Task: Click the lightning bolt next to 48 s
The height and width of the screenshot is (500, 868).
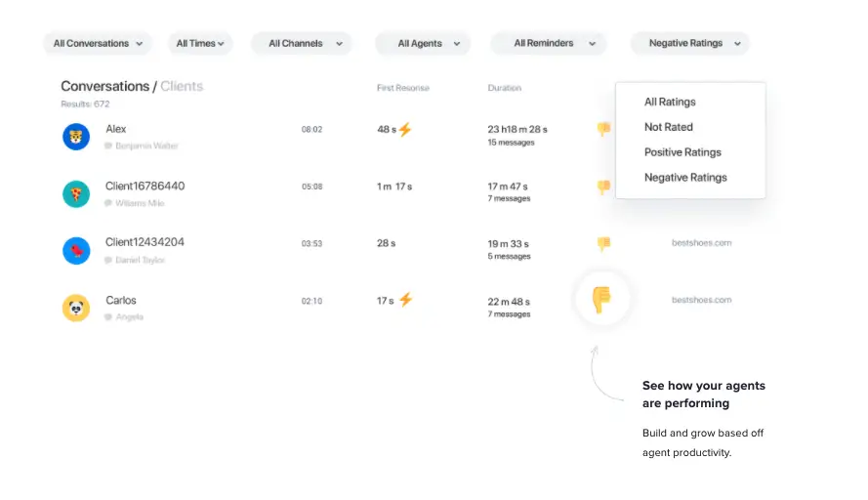Action: click(405, 129)
